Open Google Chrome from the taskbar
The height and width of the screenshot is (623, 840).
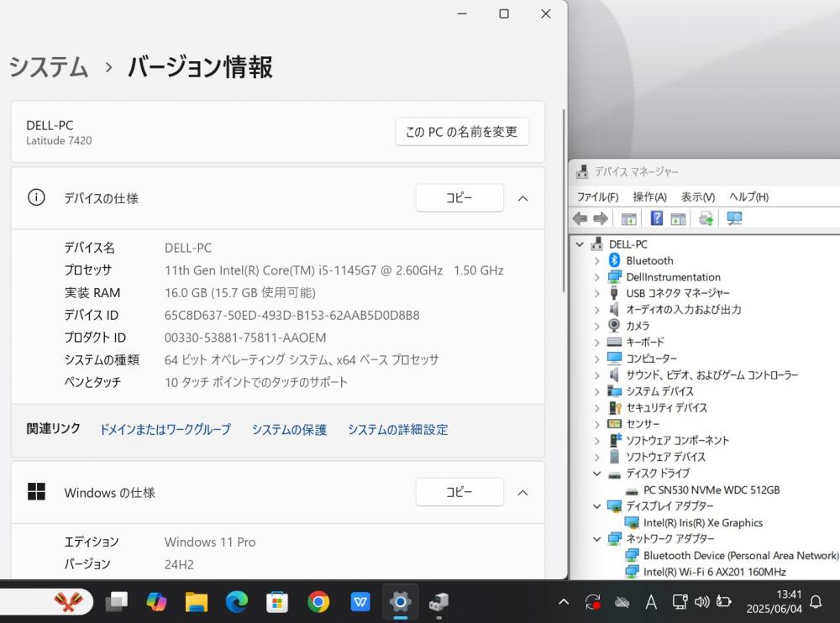[318, 602]
